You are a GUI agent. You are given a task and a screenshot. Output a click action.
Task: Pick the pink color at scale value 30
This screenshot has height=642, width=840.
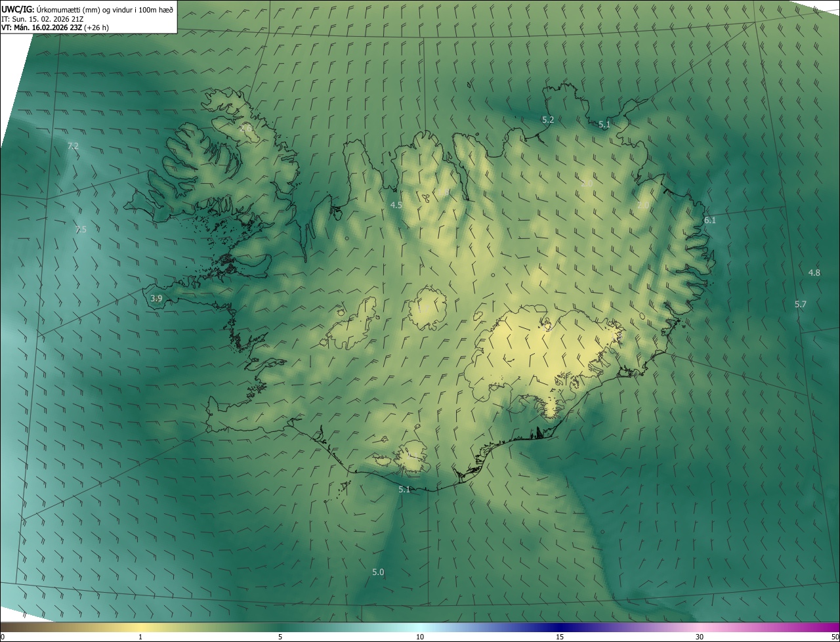[x=700, y=628]
